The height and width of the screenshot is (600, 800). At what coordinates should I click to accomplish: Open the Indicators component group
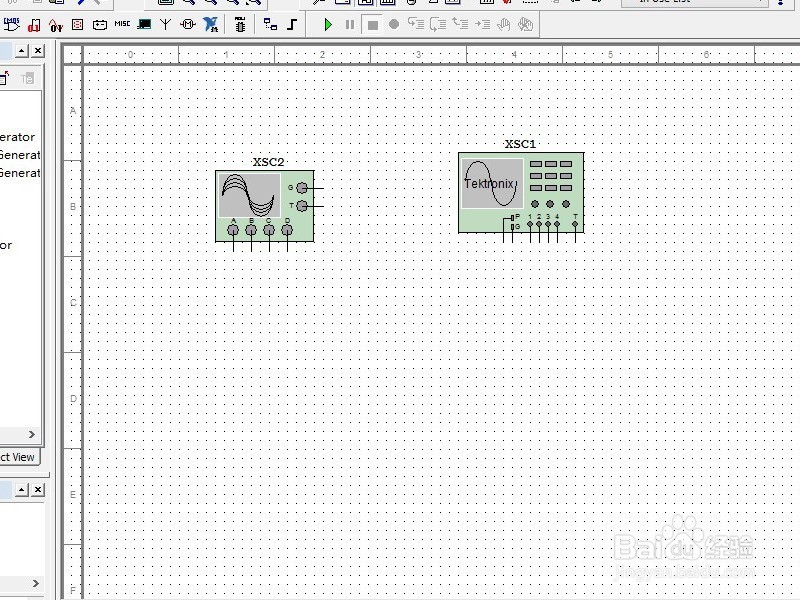click(x=78, y=24)
